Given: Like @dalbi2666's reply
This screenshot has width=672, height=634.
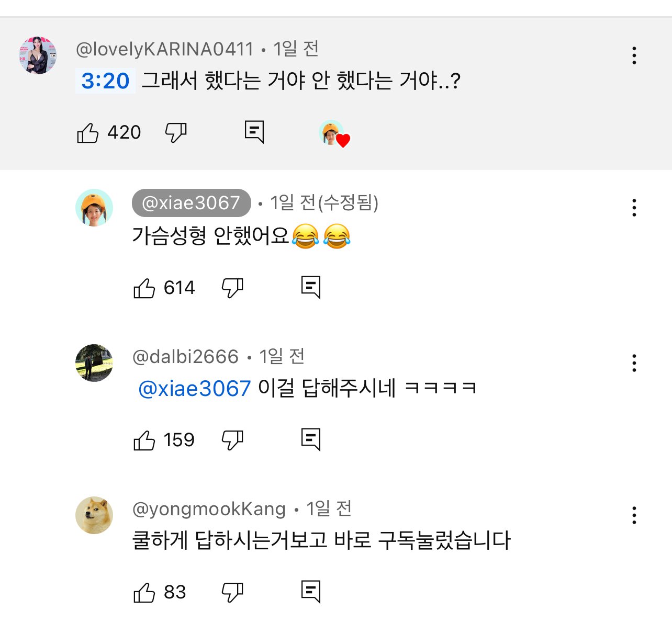Looking at the screenshot, I should pos(145,439).
